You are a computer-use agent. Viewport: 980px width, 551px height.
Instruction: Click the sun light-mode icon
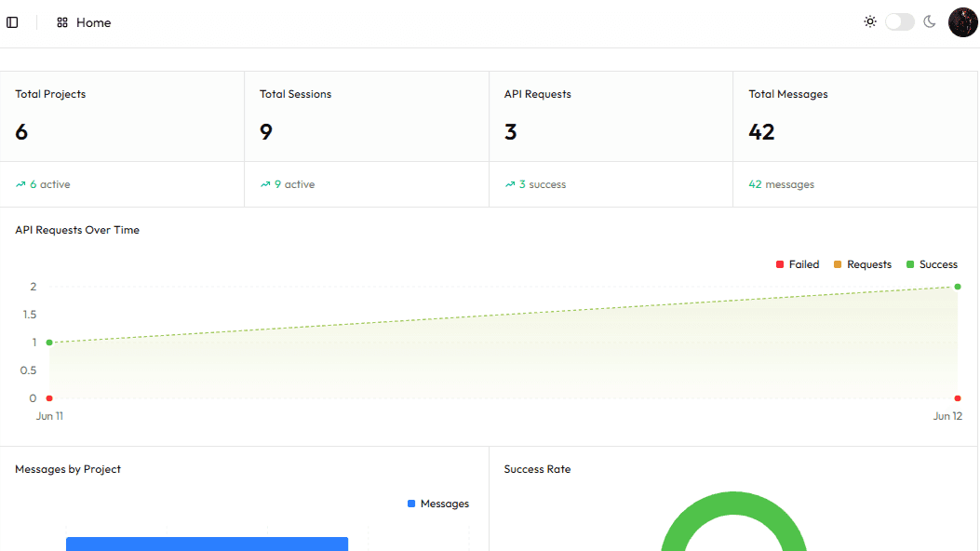870,21
